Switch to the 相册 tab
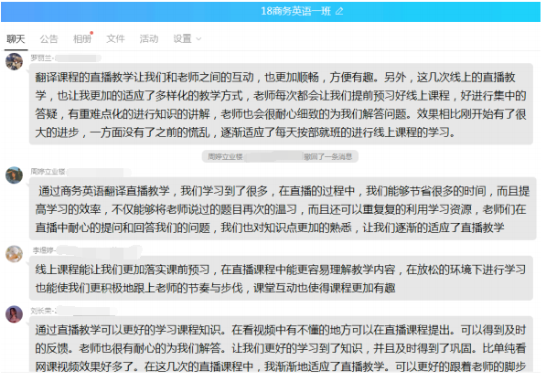Image resolution: width=546 pixels, height=392 pixels. (x=82, y=38)
